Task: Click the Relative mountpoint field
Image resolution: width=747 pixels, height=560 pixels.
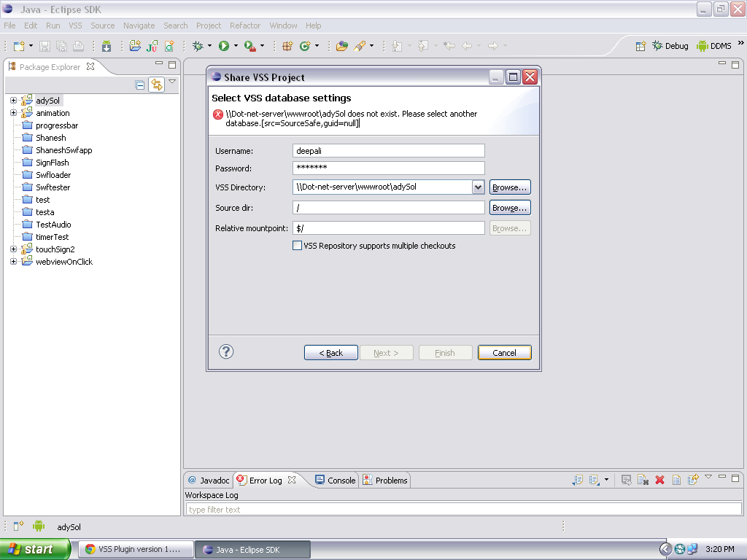Action: click(388, 228)
